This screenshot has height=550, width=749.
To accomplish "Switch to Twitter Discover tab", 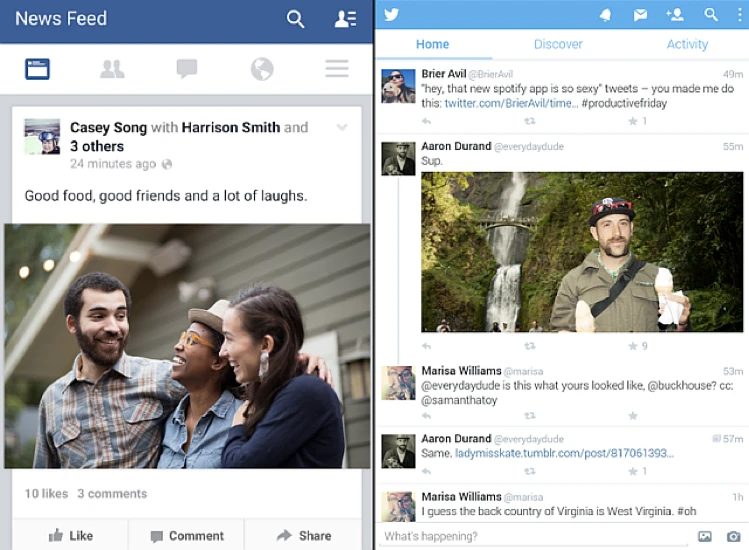I will tap(558, 44).
